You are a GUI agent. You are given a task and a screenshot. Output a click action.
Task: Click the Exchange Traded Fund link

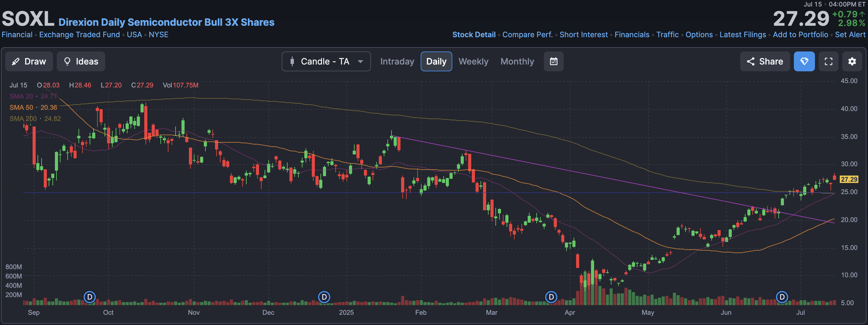click(x=79, y=35)
